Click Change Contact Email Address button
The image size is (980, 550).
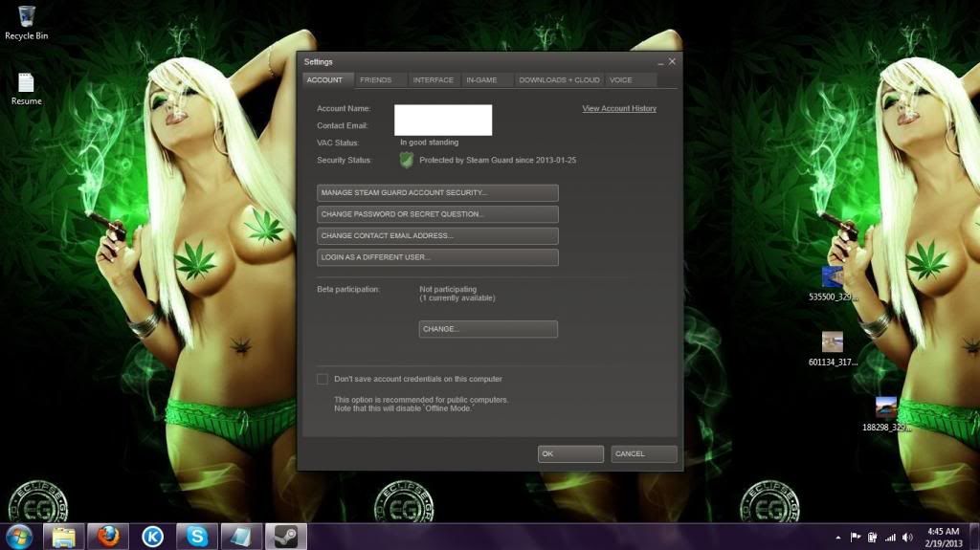click(x=437, y=235)
